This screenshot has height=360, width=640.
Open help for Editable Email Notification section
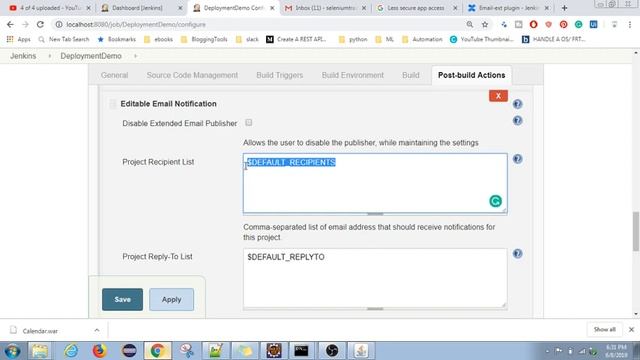[517, 104]
